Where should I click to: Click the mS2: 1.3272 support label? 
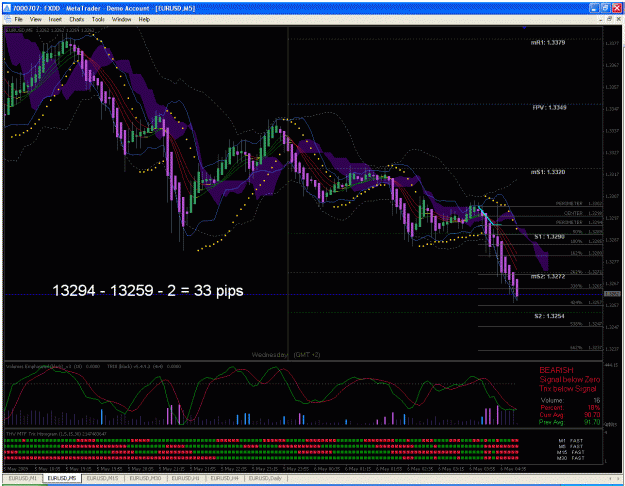tap(548, 276)
